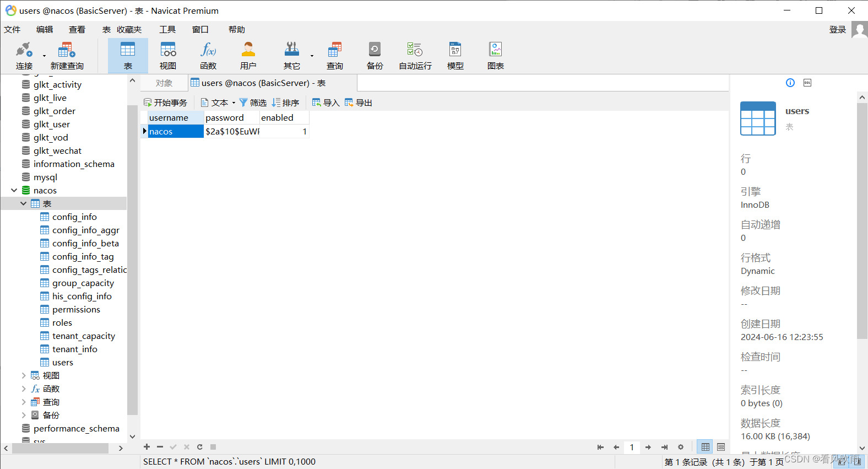868x469 pixels.
Task: Select glkt_order database
Action: point(55,111)
